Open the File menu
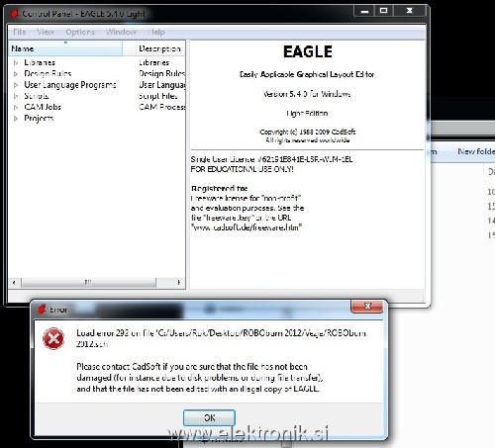495x448 pixels. [x=19, y=32]
